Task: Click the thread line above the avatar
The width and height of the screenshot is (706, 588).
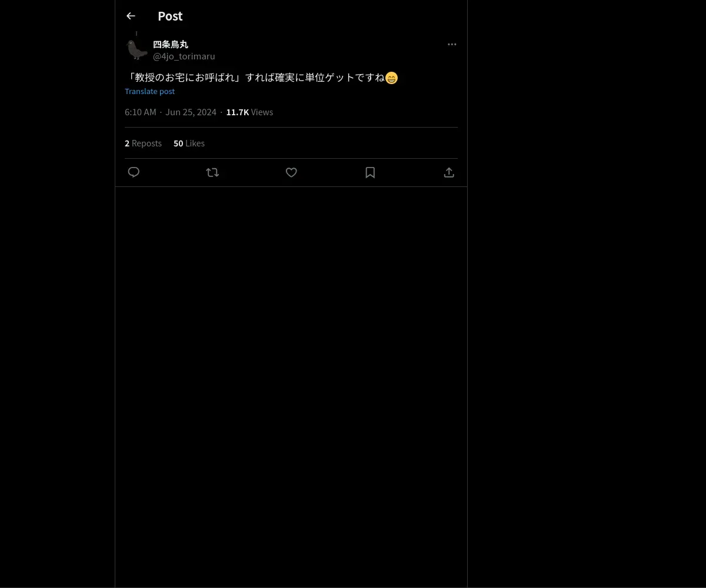Action: pos(136,34)
